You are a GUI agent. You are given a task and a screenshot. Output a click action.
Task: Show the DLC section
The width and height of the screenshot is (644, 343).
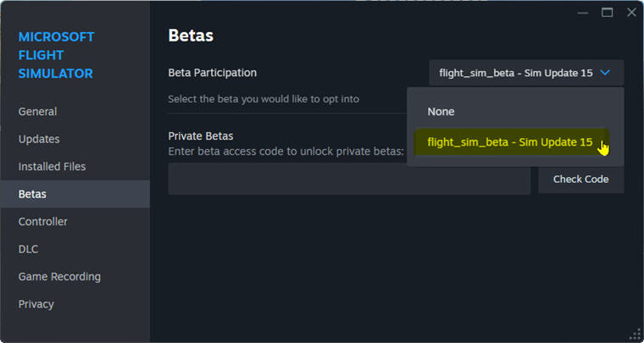[x=28, y=249]
